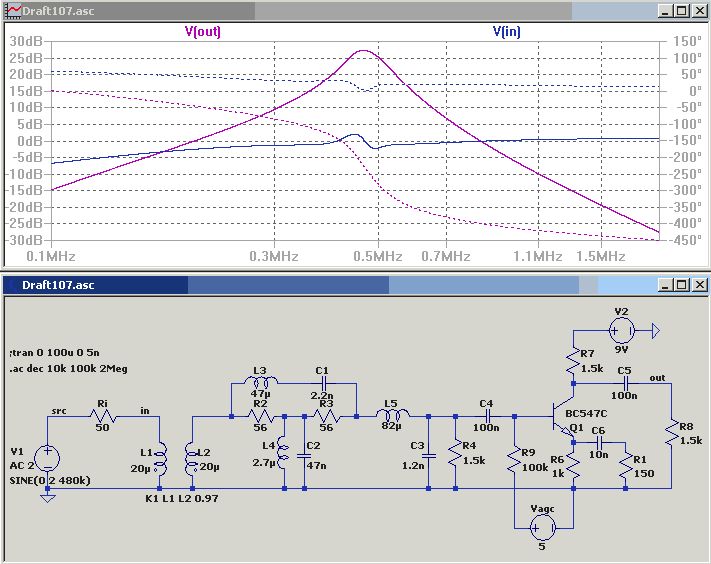Click the V(in) trace label in plot
Viewport: 711px width, 564px height.
point(506,32)
